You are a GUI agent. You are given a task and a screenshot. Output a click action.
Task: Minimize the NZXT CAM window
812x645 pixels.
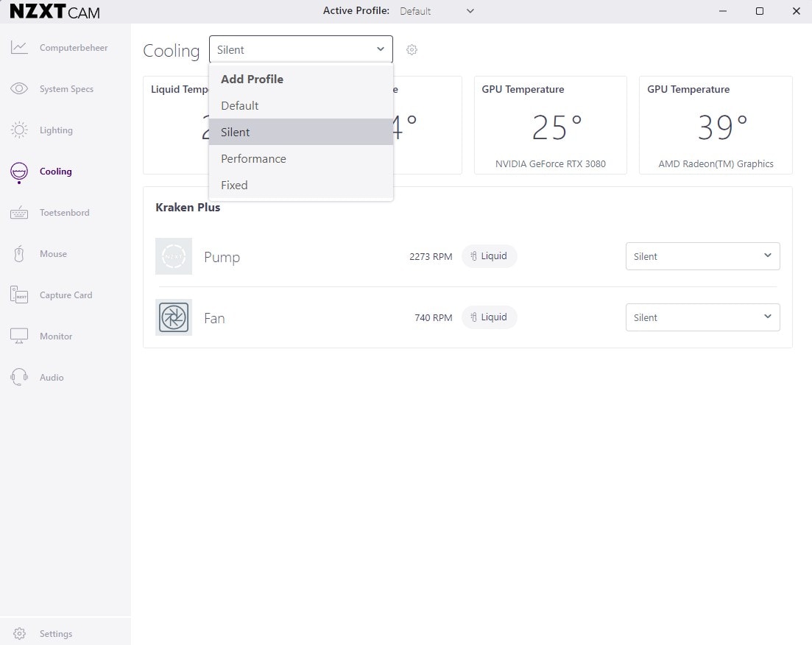click(x=723, y=11)
